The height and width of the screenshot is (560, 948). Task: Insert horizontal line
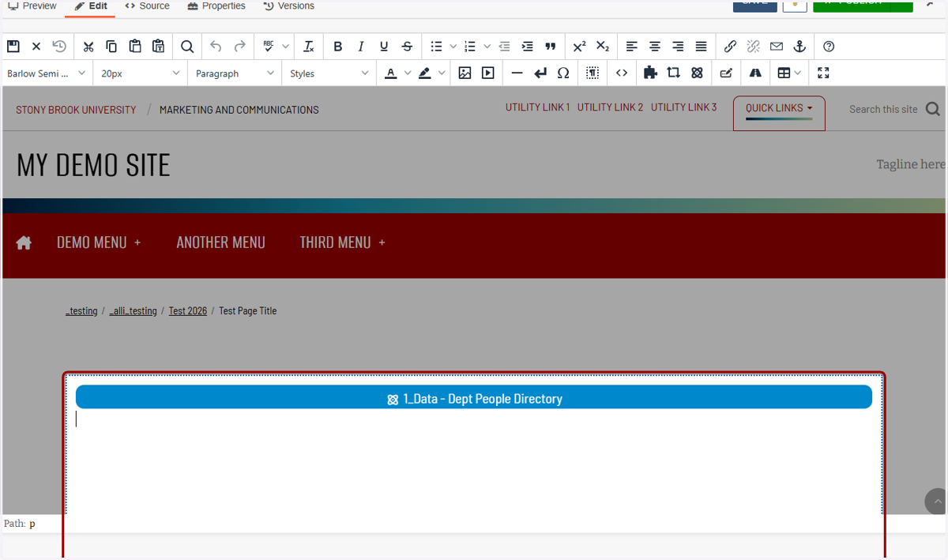click(x=517, y=73)
